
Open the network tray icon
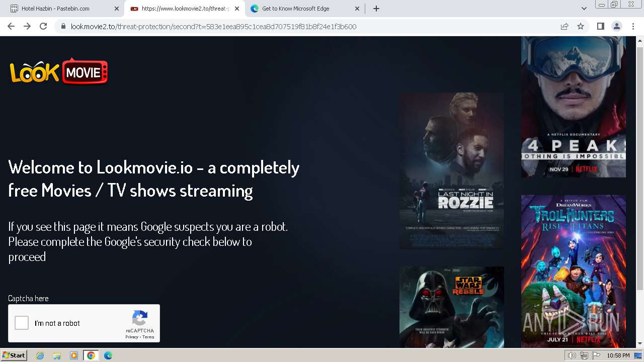point(584,355)
